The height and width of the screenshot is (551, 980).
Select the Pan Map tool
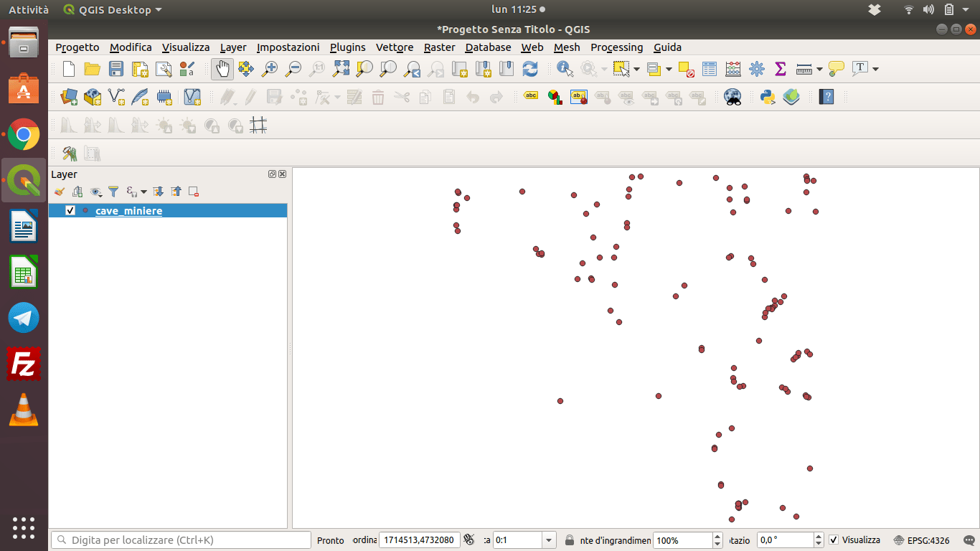pos(222,68)
